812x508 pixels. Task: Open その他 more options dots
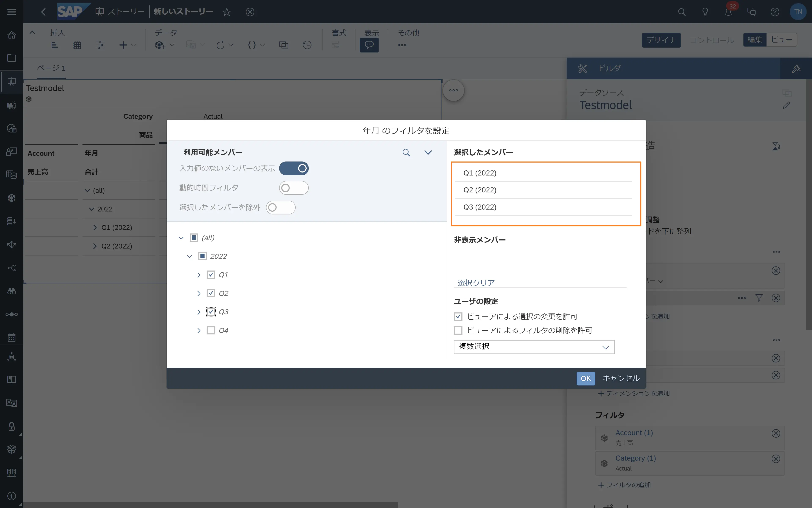pos(402,45)
